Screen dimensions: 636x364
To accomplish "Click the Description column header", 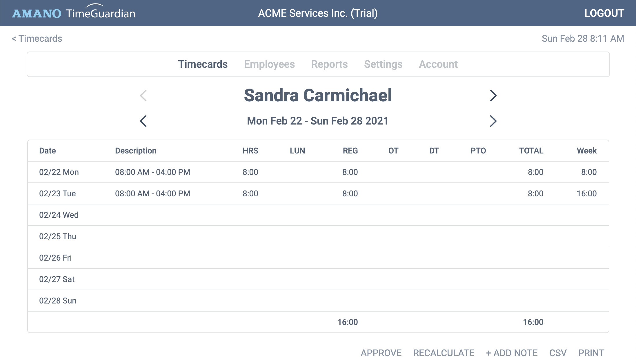I will (x=136, y=151).
